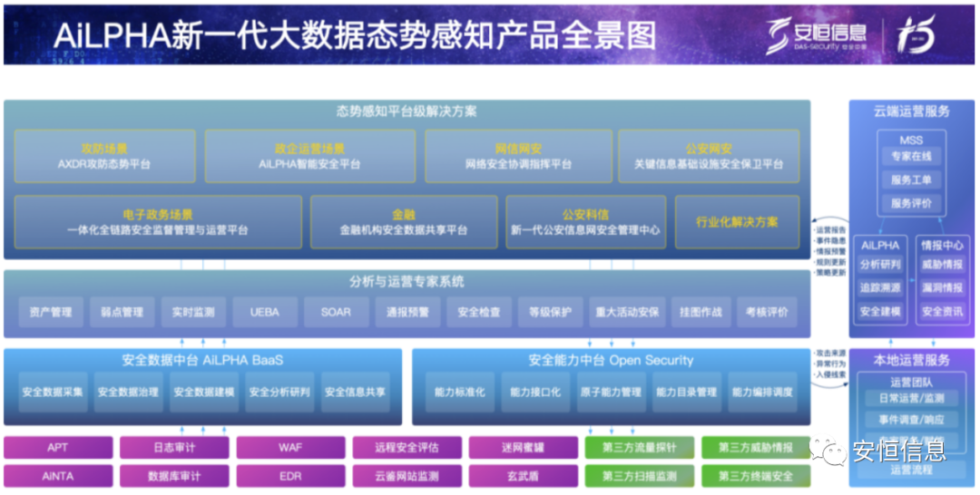The height and width of the screenshot is (495, 980).
Task: Select the 安全检查 module
Action: [x=479, y=312]
